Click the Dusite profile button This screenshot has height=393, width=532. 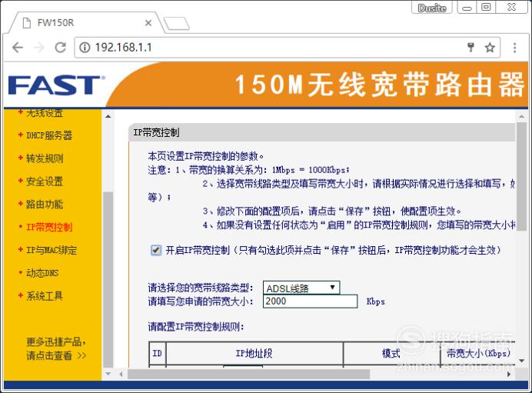coord(431,8)
